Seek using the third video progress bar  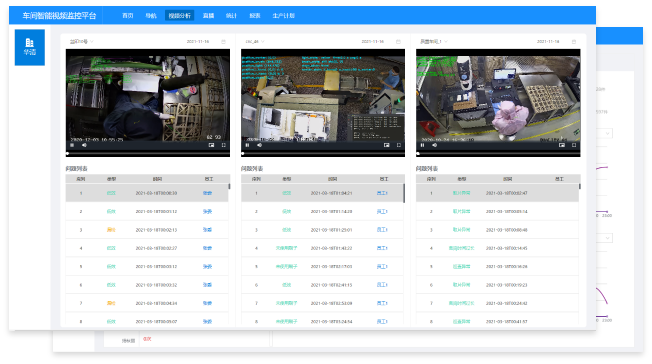[498, 154]
